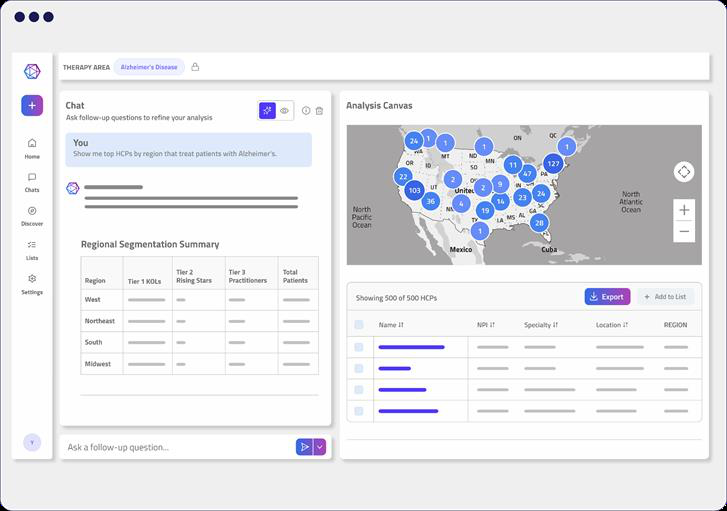The height and width of the screenshot is (511, 727).
Task: Zoom in on the map
Action: pos(684,210)
